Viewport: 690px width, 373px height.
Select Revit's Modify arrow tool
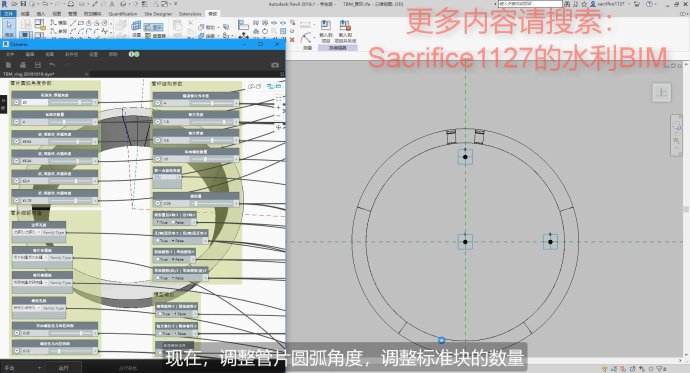(x=9, y=27)
